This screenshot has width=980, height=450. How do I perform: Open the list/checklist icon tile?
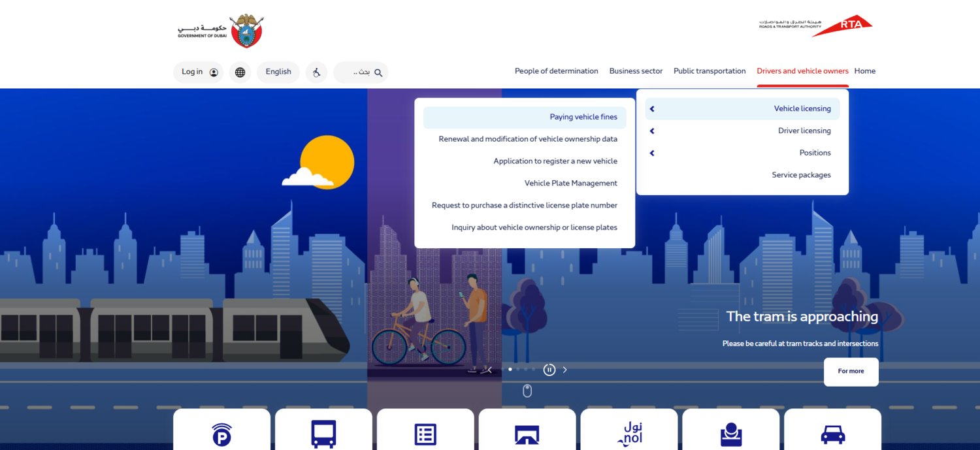coord(425,434)
